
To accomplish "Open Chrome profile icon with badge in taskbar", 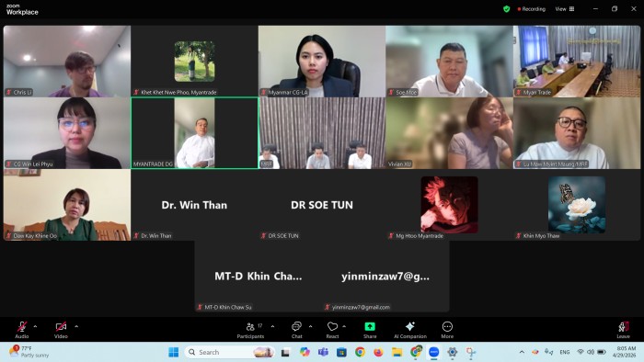I will point(416,352).
